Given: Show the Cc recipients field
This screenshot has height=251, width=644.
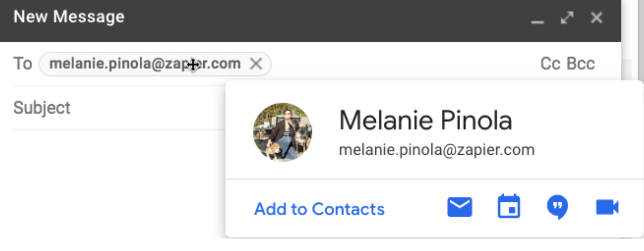Looking at the screenshot, I should click(550, 64).
